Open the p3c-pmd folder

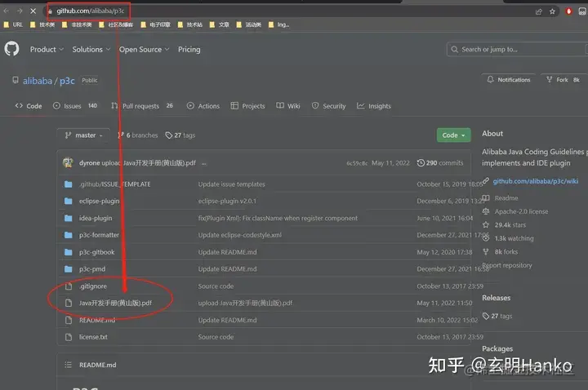pos(91,269)
